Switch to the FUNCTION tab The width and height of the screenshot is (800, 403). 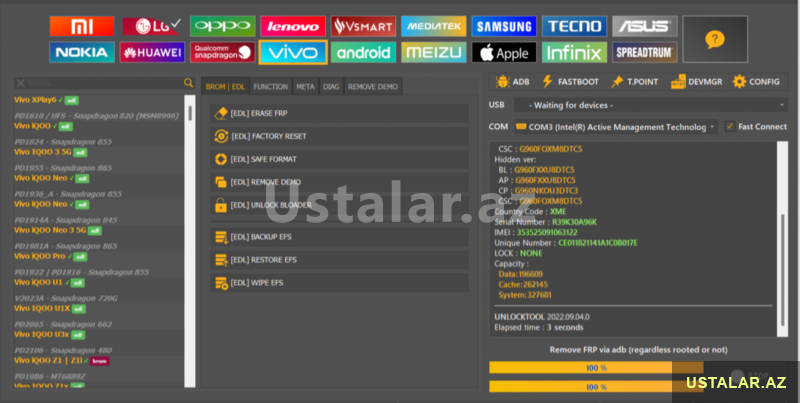pos(270,87)
